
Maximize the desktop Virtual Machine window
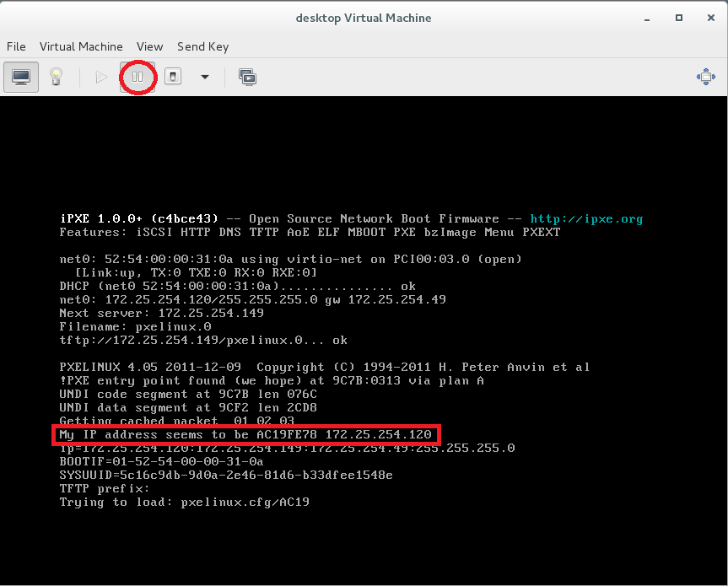[679, 18]
